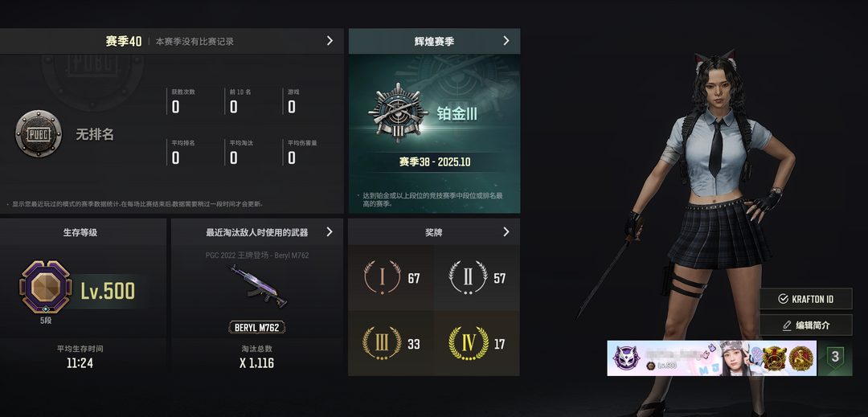Viewport: 868px width, 417px height.
Task: Click the rose gold medal I laurel icon
Action: (x=382, y=277)
